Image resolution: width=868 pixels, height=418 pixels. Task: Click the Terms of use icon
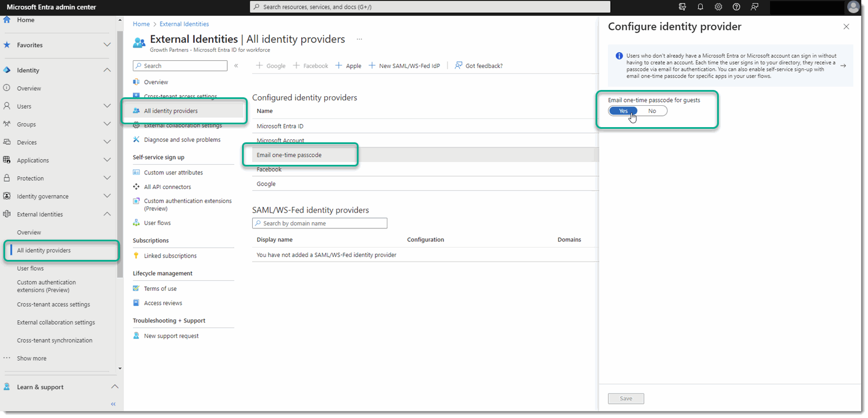coord(136,289)
